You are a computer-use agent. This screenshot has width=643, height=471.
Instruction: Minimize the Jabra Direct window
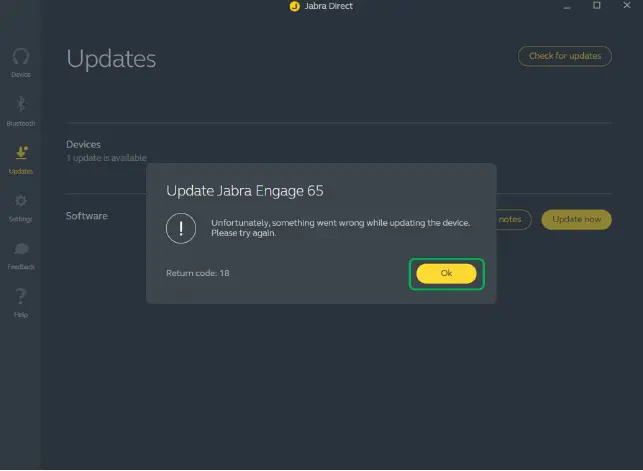pyautogui.click(x=567, y=6)
